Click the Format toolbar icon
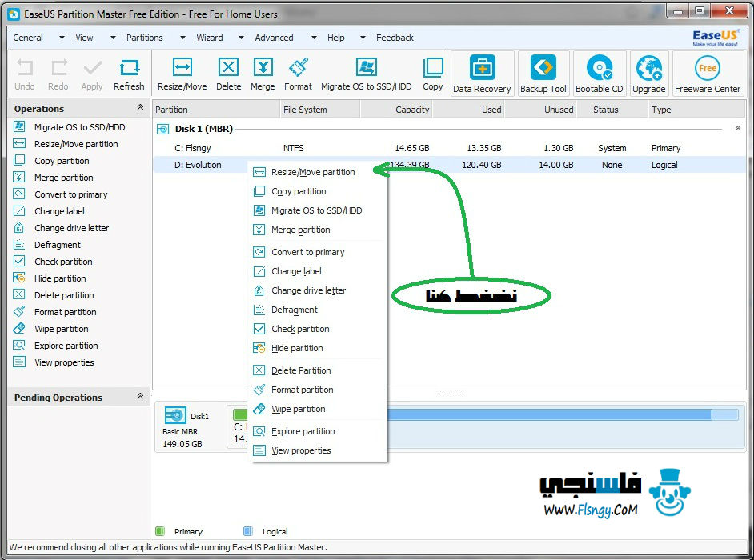Screen dimensions: 754x560 (298, 67)
